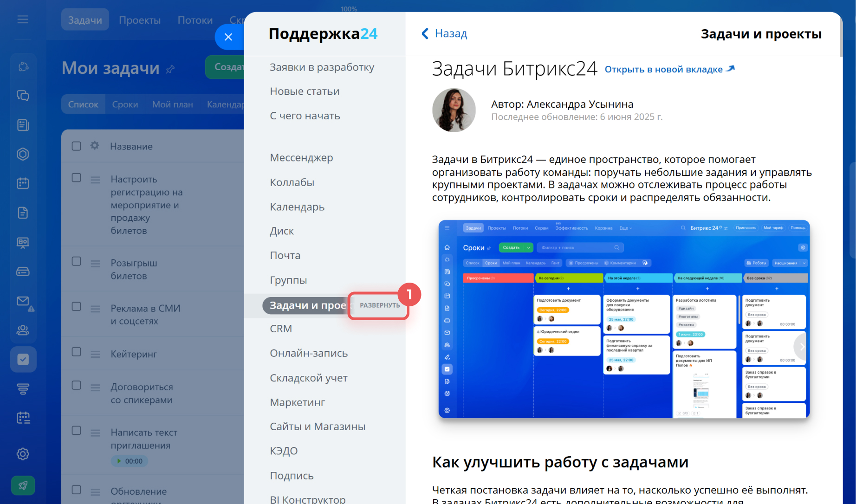Open Новые статьи section
This screenshot has width=856, height=504.
tap(305, 91)
